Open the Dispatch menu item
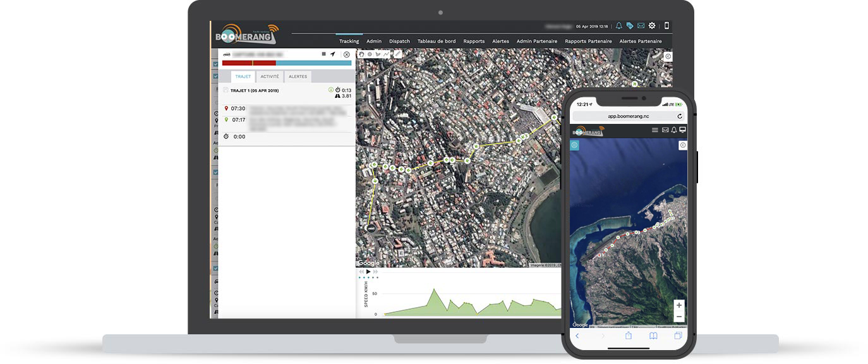The height and width of the screenshot is (364, 868). pos(399,41)
